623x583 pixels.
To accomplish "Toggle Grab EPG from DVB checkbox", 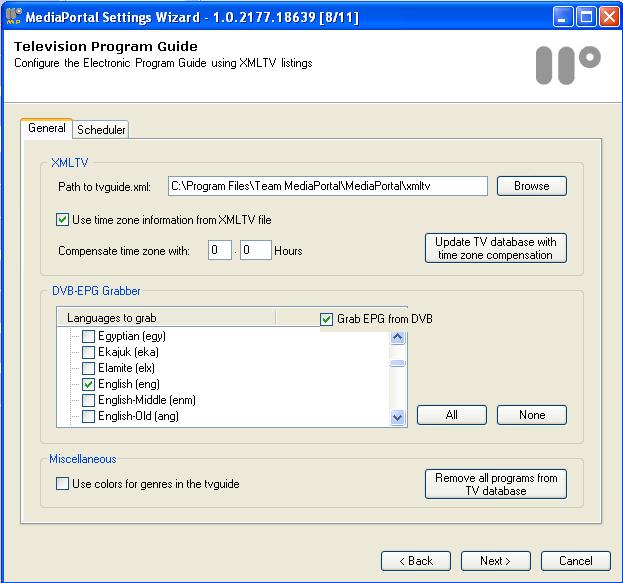I will (x=326, y=319).
